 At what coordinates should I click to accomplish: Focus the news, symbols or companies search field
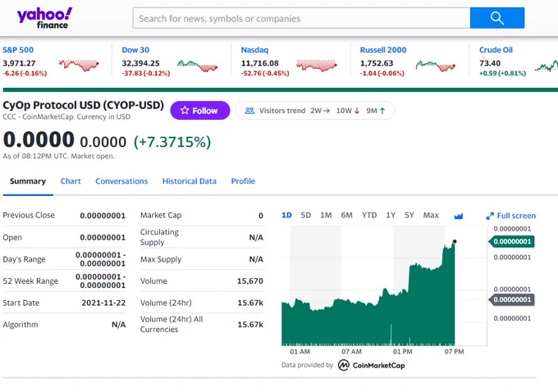click(301, 18)
